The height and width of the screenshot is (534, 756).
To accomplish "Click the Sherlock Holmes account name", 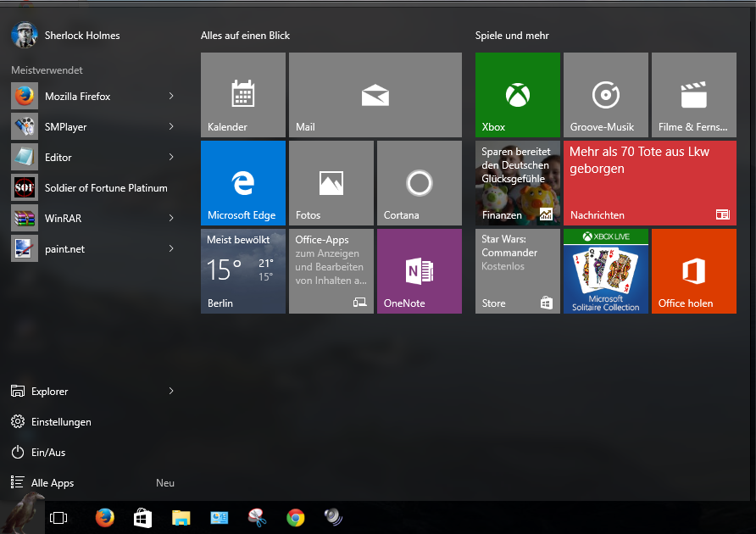I will 82,36.
